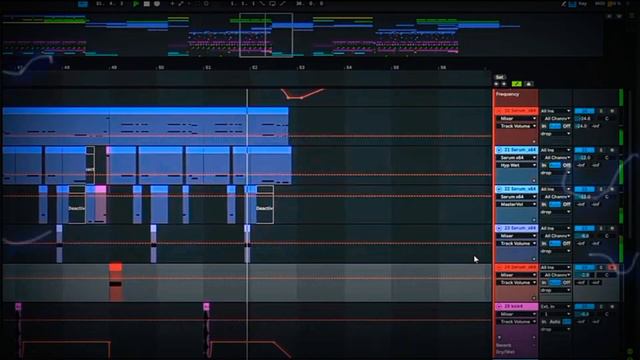This screenshot has width=640, height=360.
Task: Fold the 21 Serum_x64 track with its arrow icon
Action: tap(499, 150)
